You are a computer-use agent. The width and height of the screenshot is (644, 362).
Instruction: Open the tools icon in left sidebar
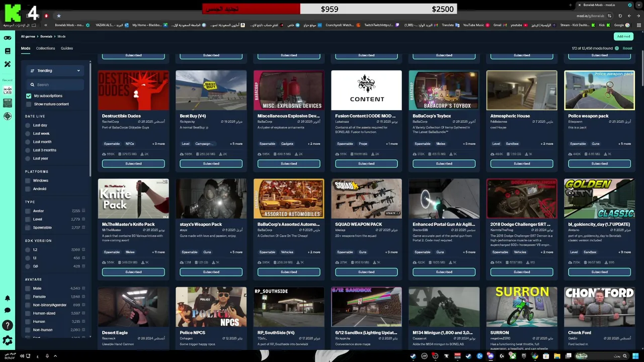click(x=8, y=64)
